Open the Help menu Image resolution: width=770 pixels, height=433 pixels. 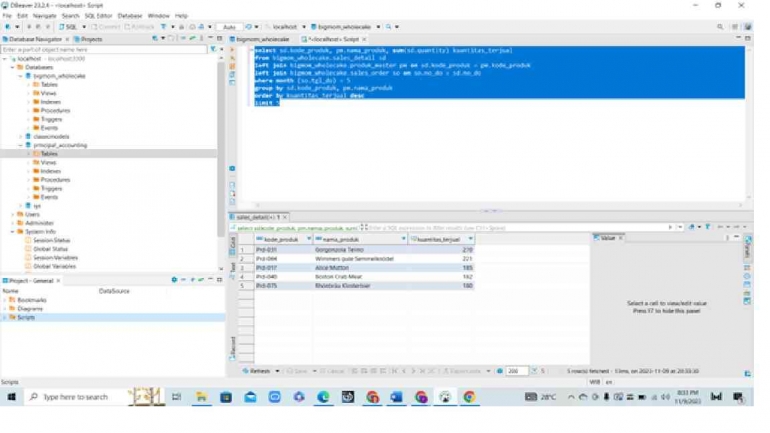tap(181, 16)
